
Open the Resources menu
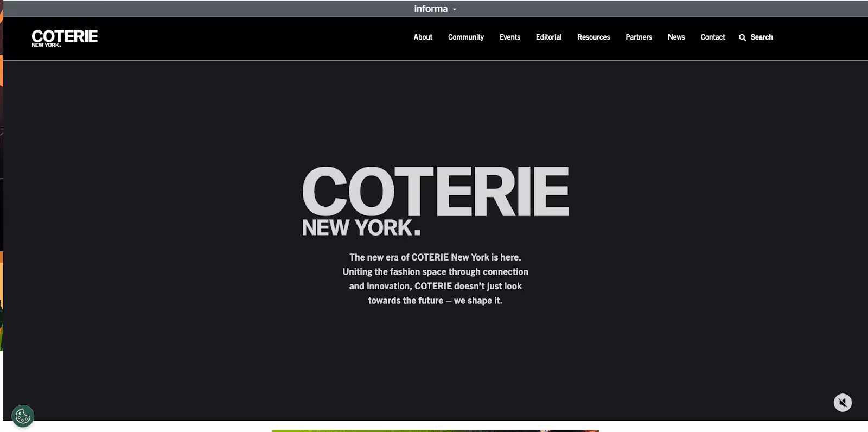pyautogui.click(x=593, y=37)
